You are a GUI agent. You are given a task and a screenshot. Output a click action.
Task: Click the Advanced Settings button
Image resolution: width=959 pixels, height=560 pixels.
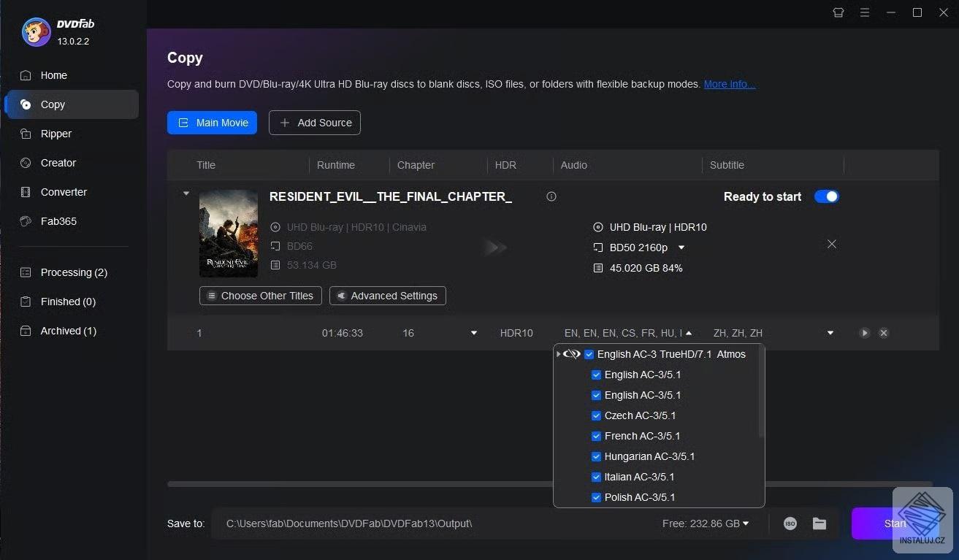(387, 296)
